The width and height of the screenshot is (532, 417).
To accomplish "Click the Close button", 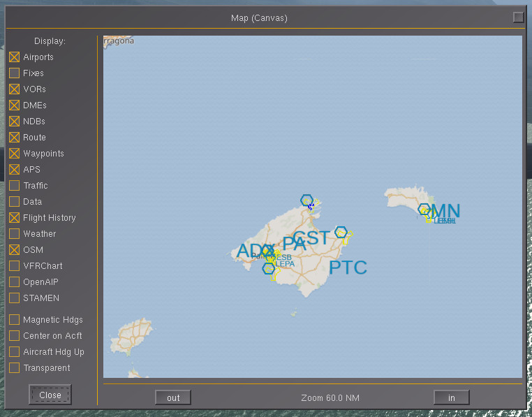I will point(50,395).
